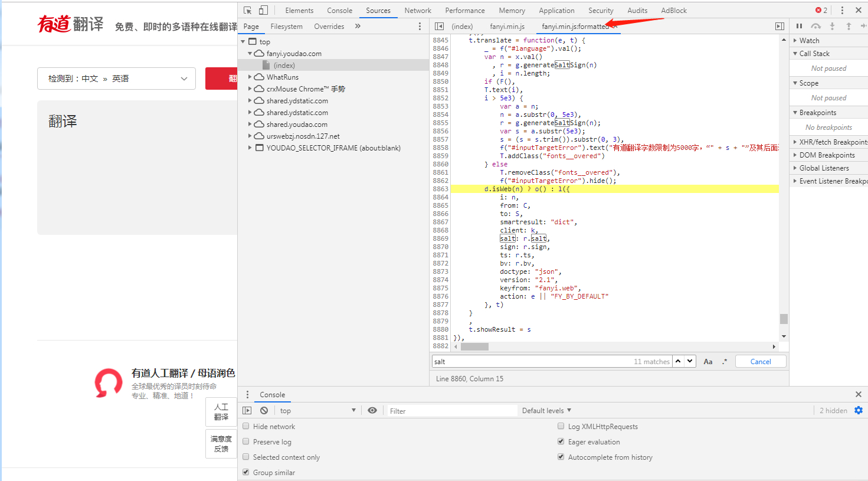
Task: Enable Preserve log checkbox
Action: click(x=246, y=441)
